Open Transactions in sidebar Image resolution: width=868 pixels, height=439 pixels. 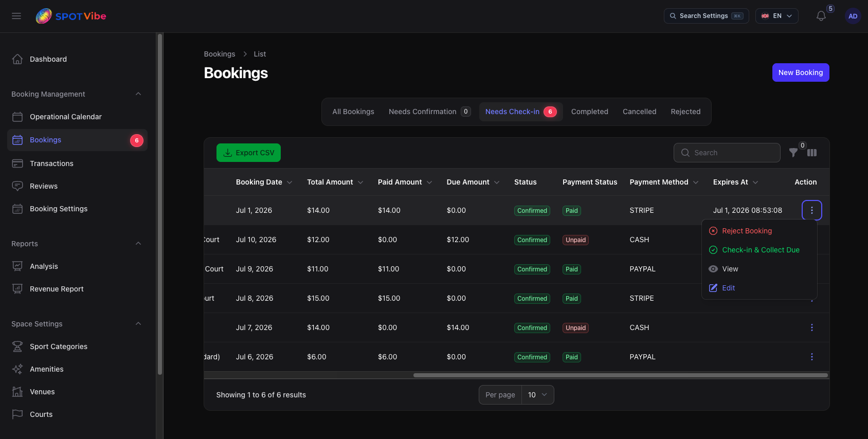coord(77,163)
